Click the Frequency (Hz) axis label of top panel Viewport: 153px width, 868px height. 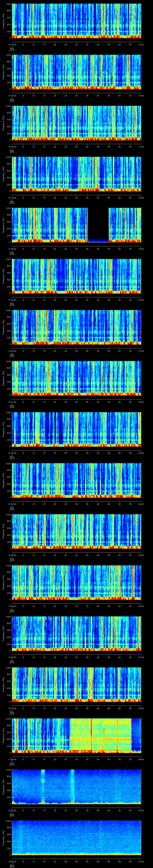3,21
